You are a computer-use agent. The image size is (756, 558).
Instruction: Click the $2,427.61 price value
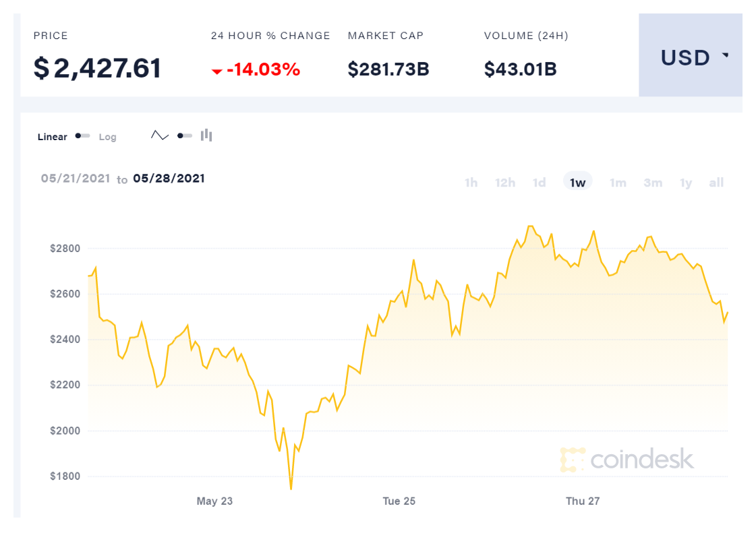98,68
